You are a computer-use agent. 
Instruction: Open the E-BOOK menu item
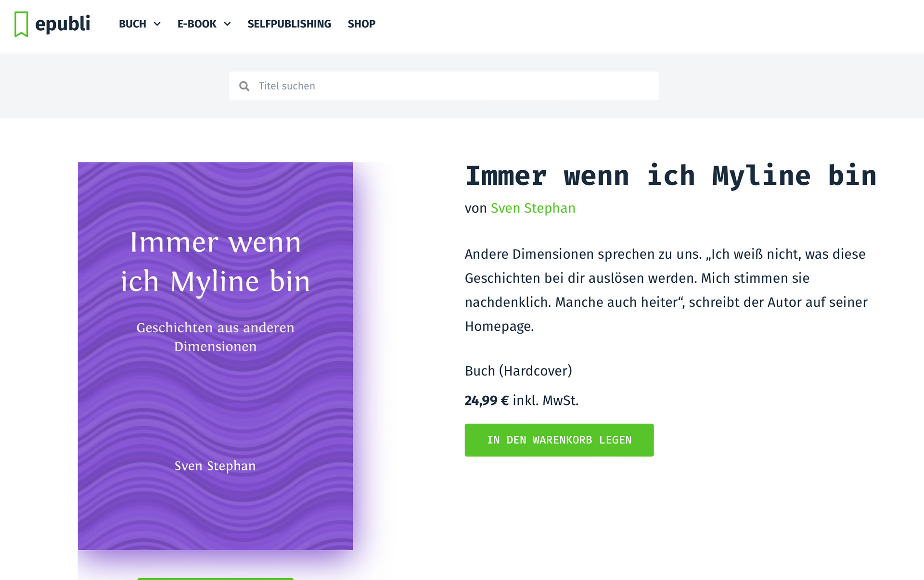click(x=197, y=24)
